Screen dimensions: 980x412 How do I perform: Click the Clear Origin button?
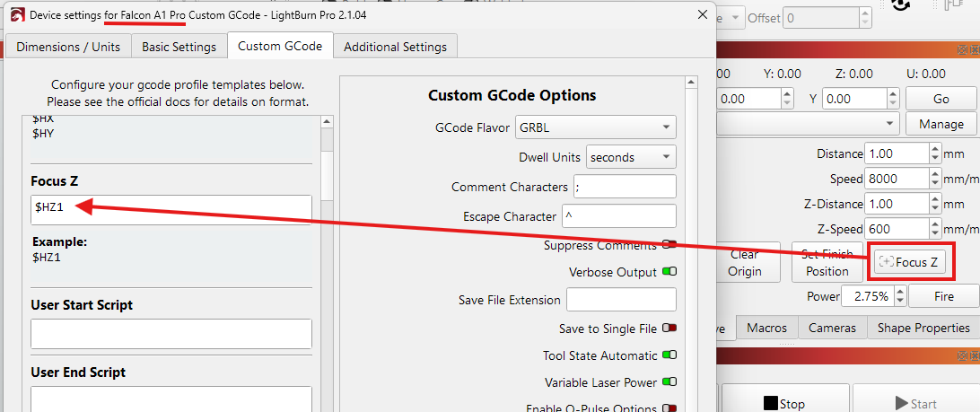pos(744,263)
